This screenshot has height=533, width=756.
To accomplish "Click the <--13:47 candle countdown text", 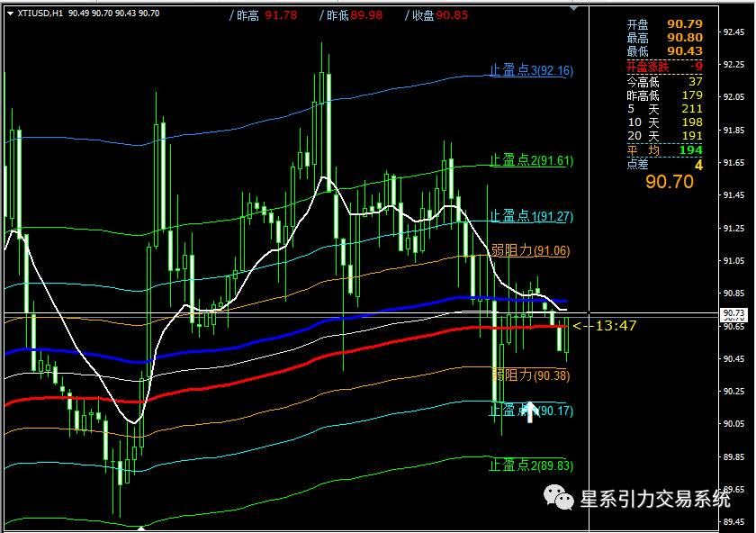I will click(x=605, y=326).
